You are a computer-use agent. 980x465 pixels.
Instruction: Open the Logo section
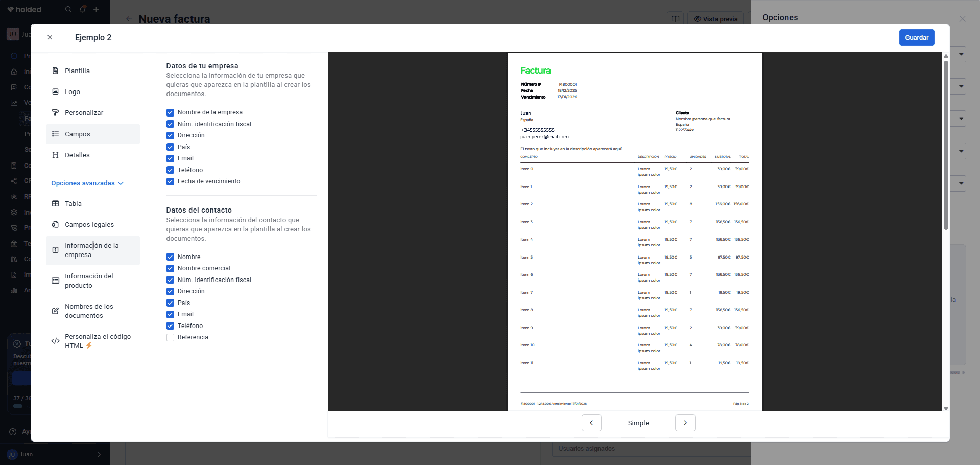93,91
